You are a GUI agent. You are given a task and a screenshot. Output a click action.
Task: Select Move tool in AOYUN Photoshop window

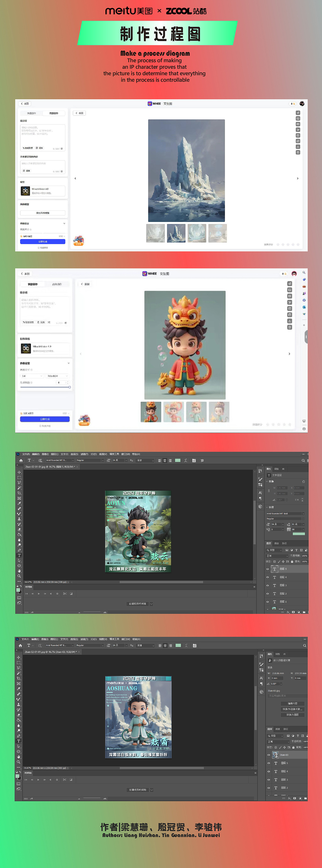pos(19,473)
